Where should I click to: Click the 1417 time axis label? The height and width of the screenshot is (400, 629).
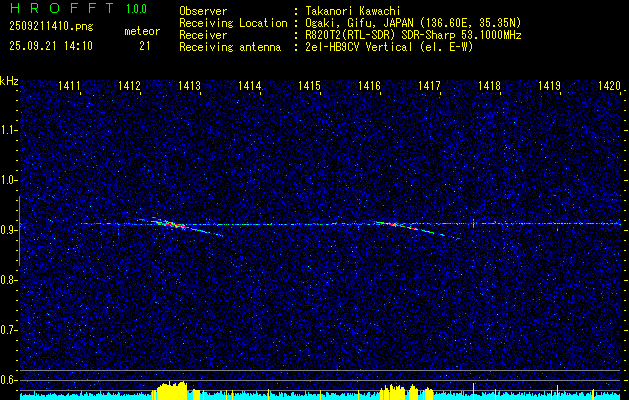(x=429, y=85)
